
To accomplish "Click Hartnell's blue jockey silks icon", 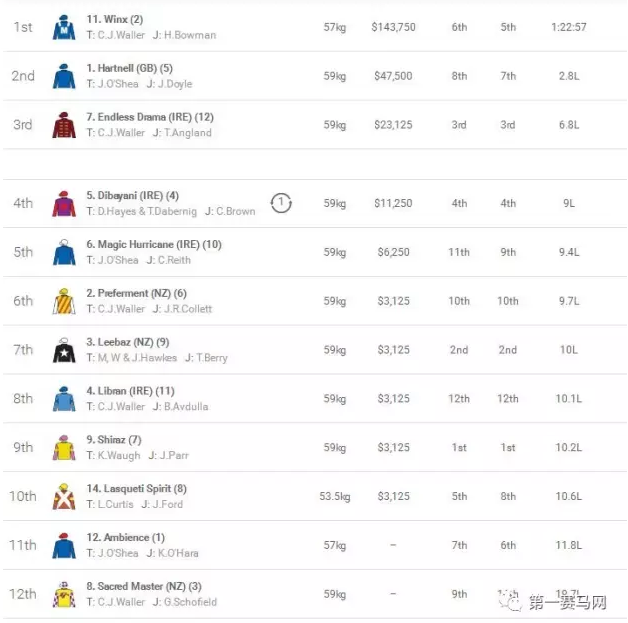I will [x=64, y=76].
